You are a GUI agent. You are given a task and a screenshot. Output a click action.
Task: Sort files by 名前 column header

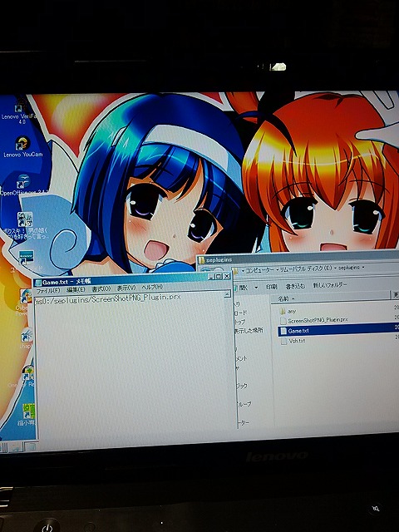click(x=331, y=298)
